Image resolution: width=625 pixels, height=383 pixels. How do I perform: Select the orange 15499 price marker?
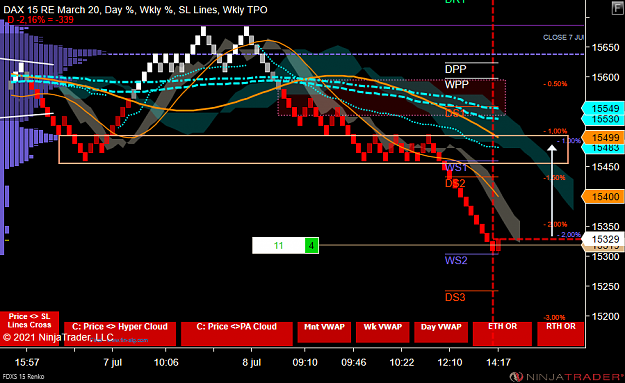coord(603,137)
